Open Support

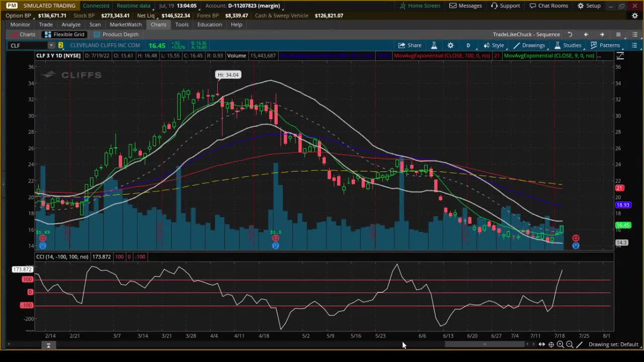pos(505,6)
